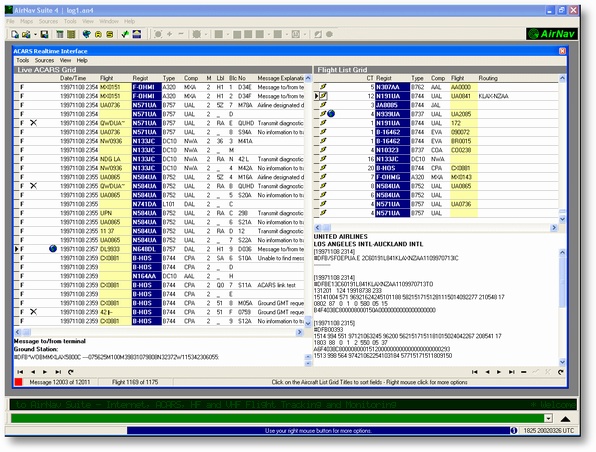The height and width of the screenshot is (452, 596).
Task: Click the info icon in the bottom status bar
Action: [x=514, y=431]
